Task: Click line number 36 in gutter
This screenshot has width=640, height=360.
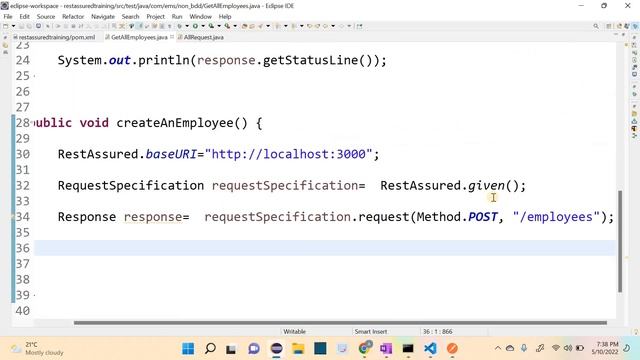Action: (23, 248)
